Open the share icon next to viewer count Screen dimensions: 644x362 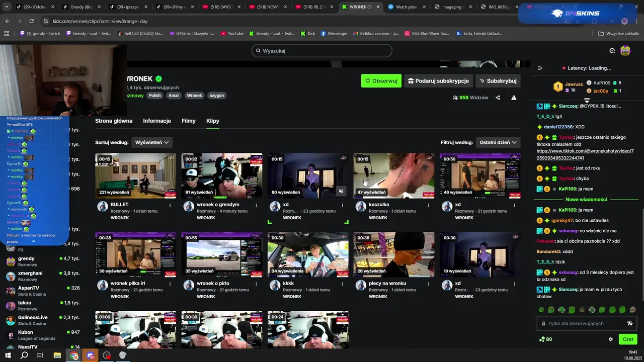tap(498, 98)
